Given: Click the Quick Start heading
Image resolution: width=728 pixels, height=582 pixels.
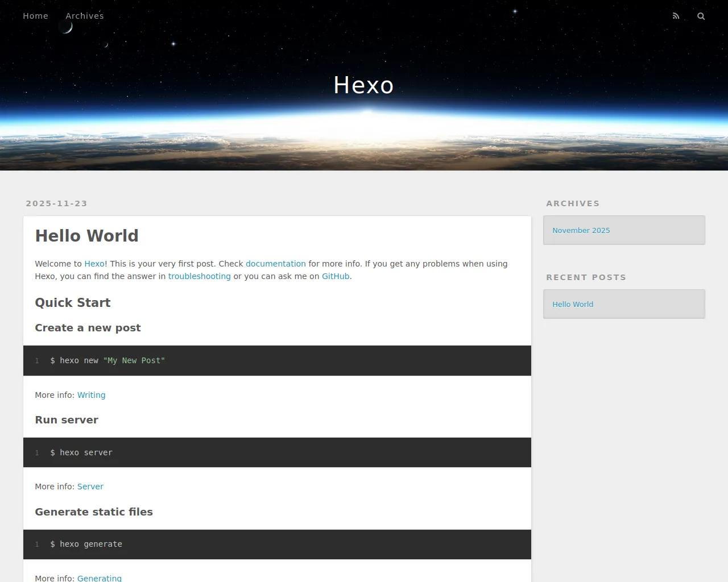Looking at the screenshot, I should [x=73, y=303].
